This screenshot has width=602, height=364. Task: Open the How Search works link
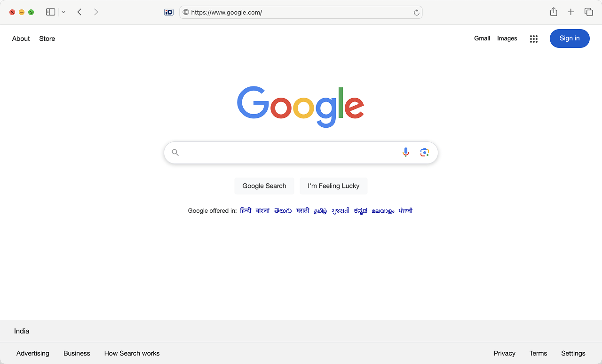pyautogui.click(x=132, y=353)
